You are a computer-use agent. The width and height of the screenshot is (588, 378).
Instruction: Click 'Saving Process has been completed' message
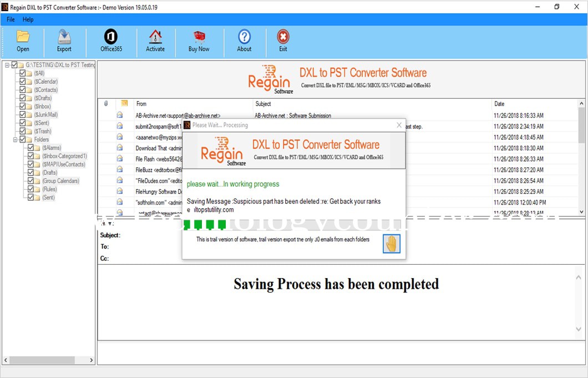click(x=336, y=284)
